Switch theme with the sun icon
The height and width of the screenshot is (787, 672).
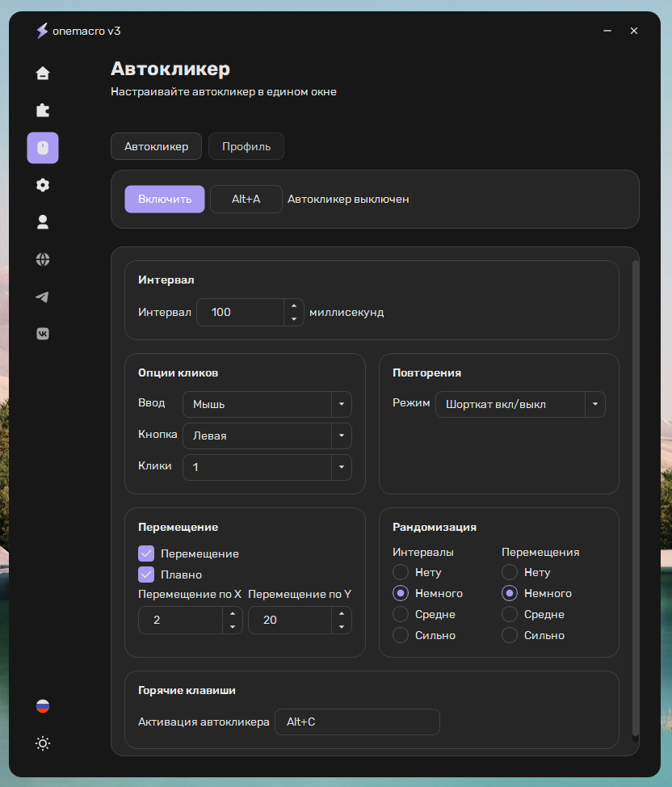click(x=43, y=743)
